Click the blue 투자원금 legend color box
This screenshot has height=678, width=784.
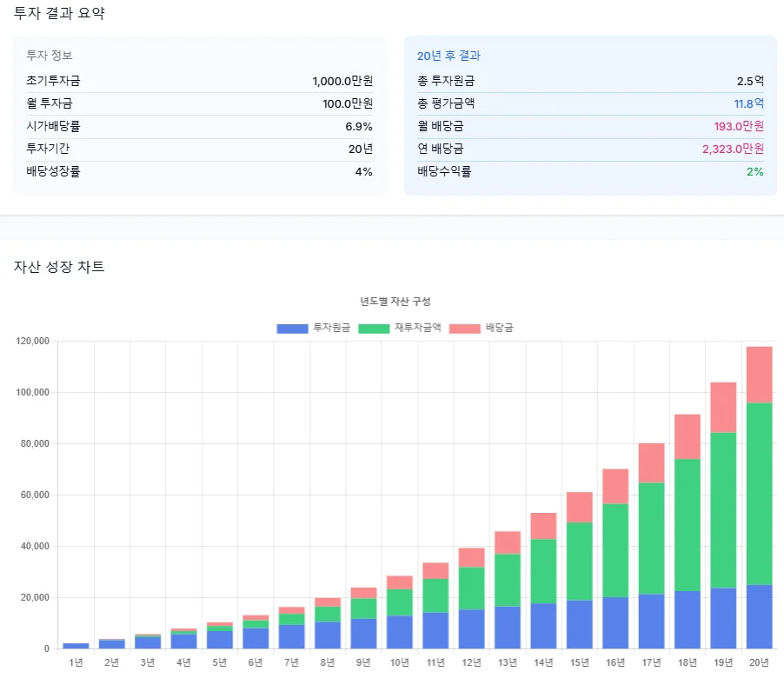pos(292,329)
